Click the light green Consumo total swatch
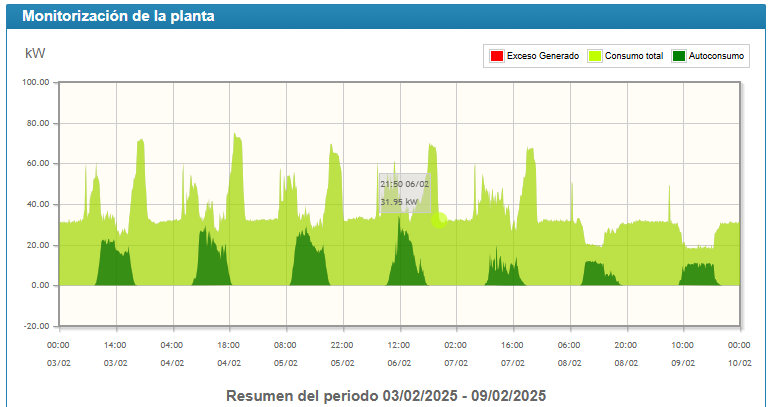Screen dimensions: 770x407 (x=595, y=57)
